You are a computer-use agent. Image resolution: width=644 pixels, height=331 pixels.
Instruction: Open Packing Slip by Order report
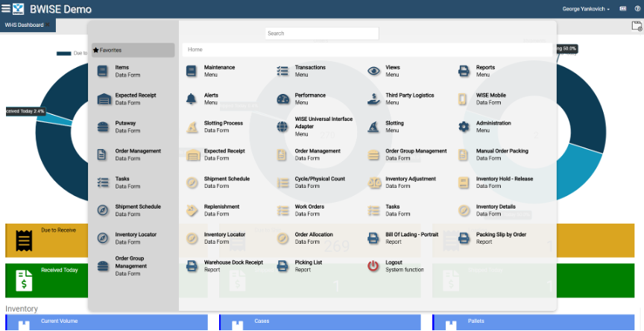point(492,239)
